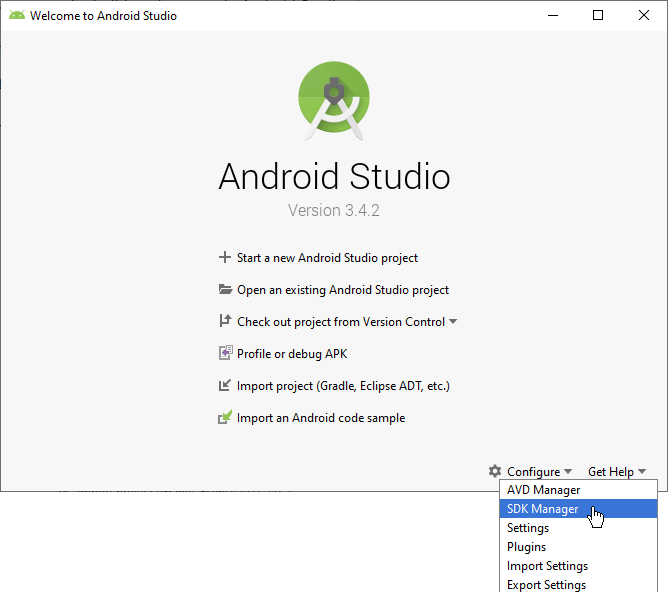Screen dimensions: 668x592
Task: Click the gear icon beside Configure
Action: pyautogui.click(x=494, y=471)
